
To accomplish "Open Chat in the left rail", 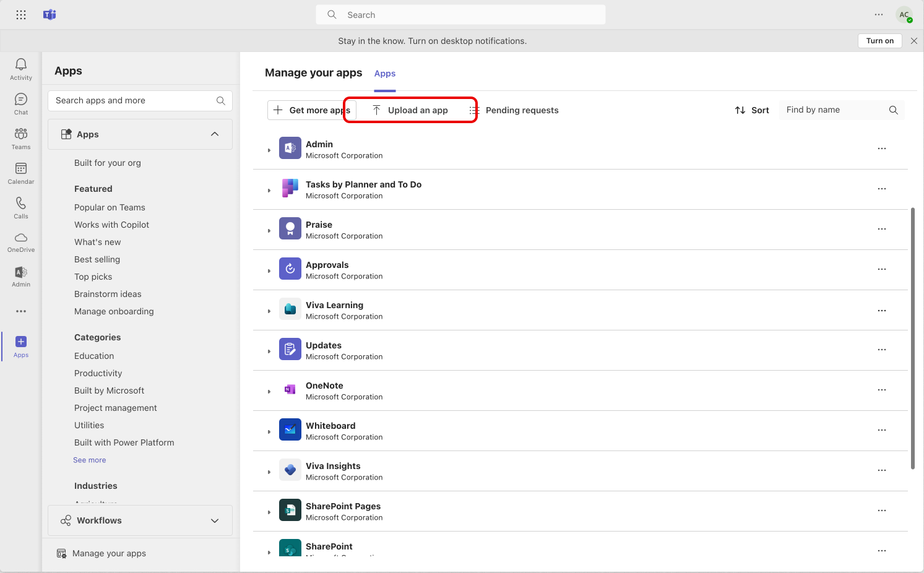I will point(21,104).
